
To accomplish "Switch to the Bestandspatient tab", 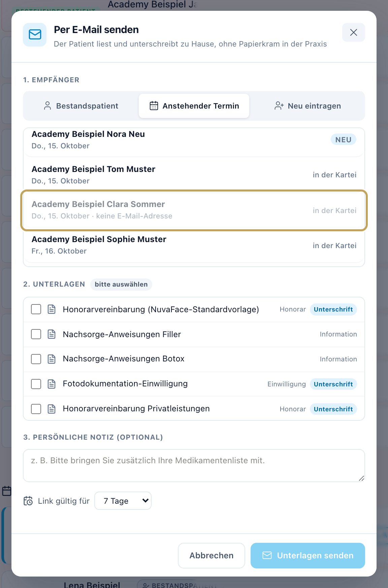I will pos(81,106).
